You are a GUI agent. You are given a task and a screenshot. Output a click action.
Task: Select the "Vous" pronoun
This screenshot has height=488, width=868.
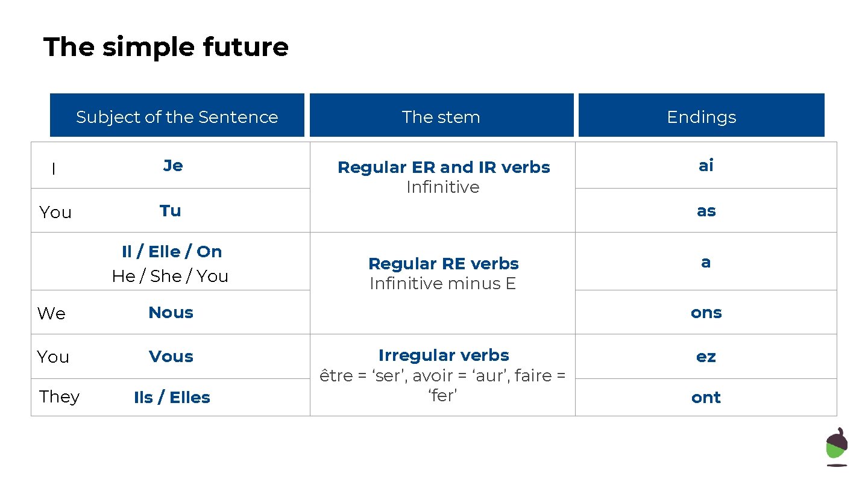click(x=171, y=357)
